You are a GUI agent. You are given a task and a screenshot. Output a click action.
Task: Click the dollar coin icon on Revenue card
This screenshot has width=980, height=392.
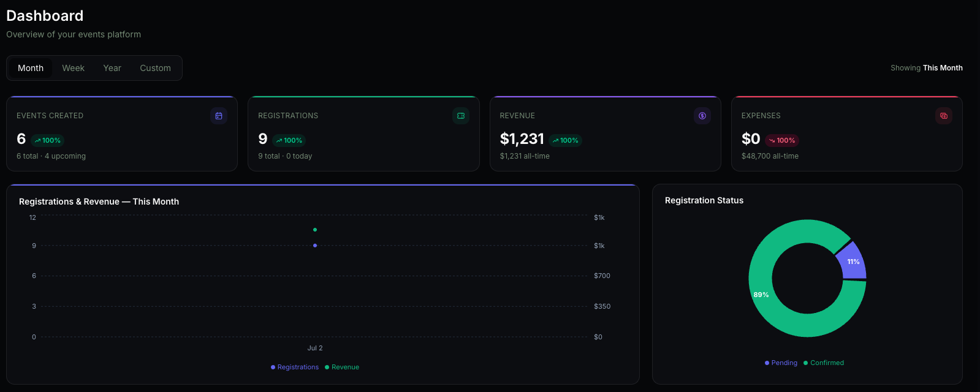(x=702, y=116)
